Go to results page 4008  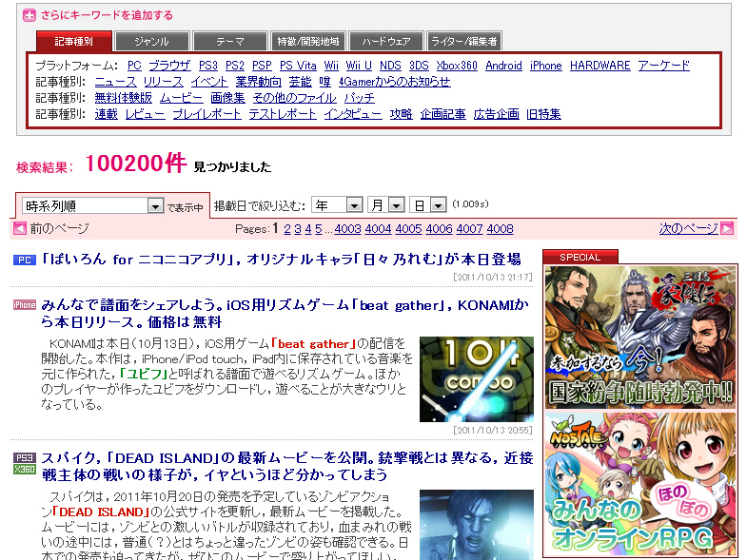501,229
